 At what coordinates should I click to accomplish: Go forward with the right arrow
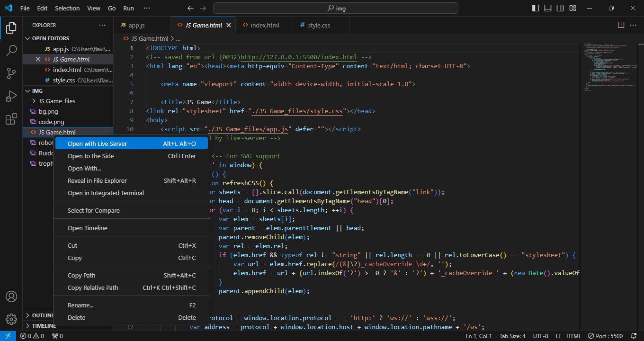click(203, 8)
